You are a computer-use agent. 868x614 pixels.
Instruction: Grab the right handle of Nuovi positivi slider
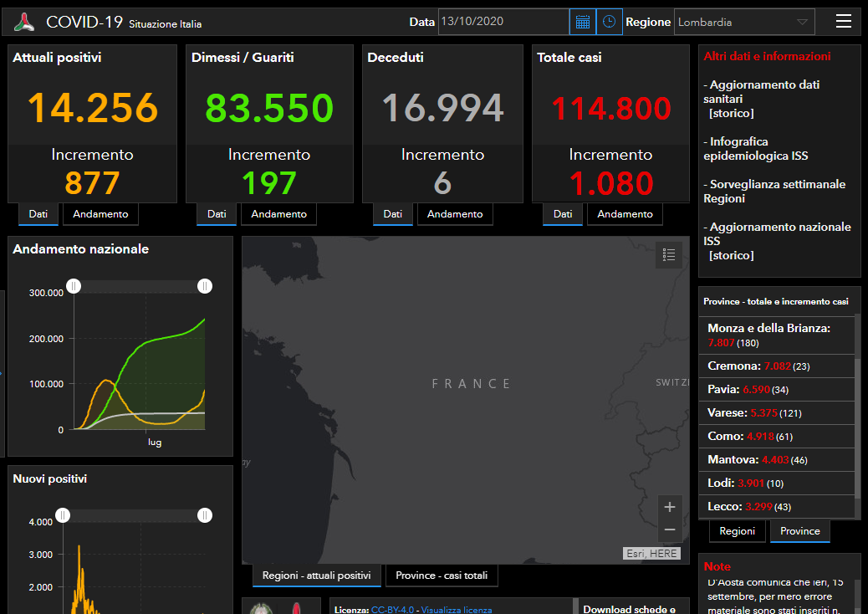[205, 515]
